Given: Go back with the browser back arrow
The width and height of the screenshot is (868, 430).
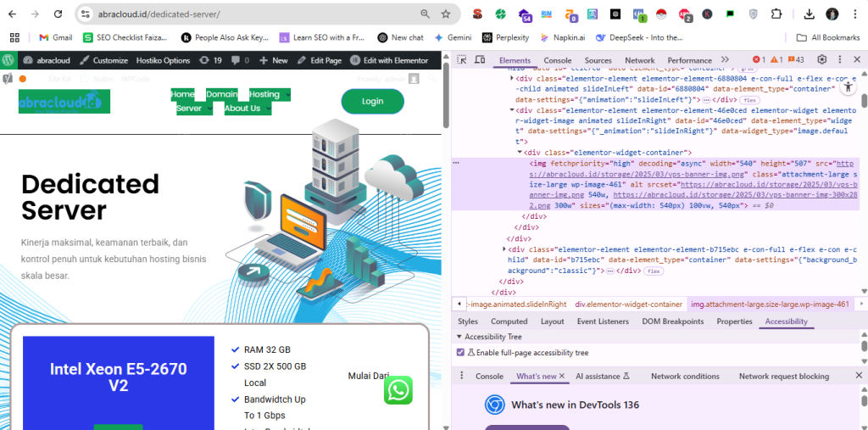Looking at the screenshot, I should (12, 14).
